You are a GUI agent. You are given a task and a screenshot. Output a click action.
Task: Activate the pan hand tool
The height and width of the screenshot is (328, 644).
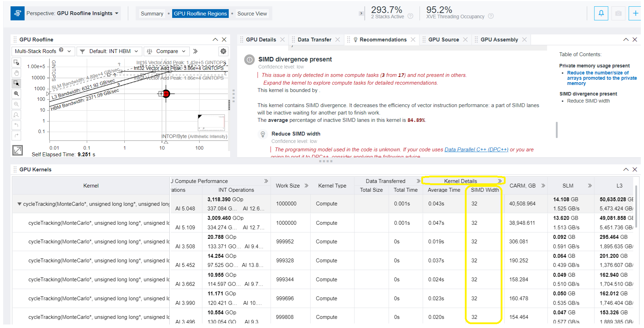16,73
